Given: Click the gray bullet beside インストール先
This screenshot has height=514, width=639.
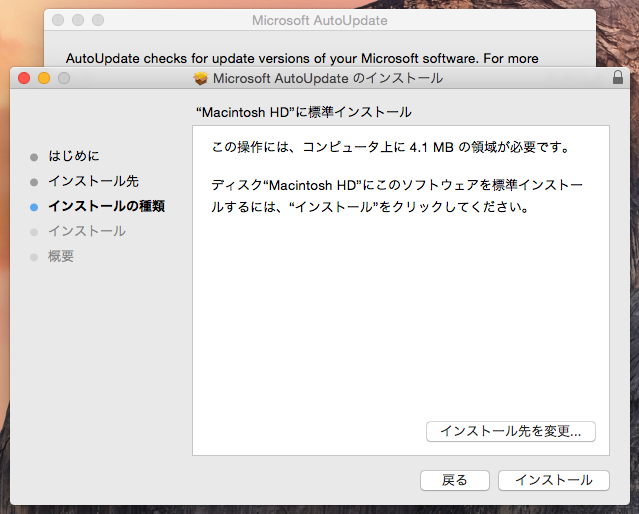Looking at the screenshot, I should click(x=34, y=182).
